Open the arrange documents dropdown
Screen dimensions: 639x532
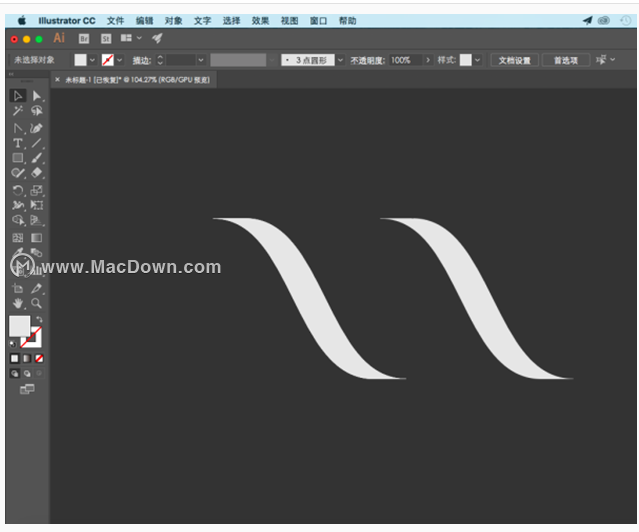point(131,38)
